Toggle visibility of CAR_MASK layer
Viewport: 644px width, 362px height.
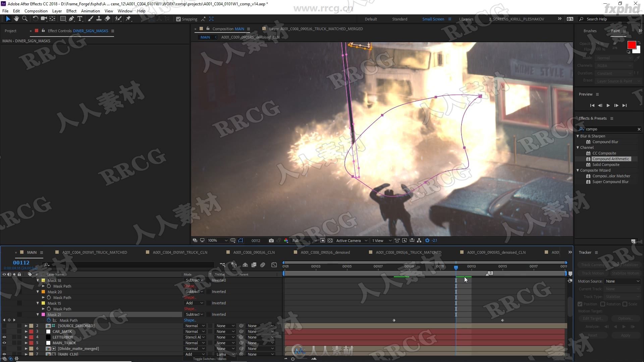(x=4, y=331)
